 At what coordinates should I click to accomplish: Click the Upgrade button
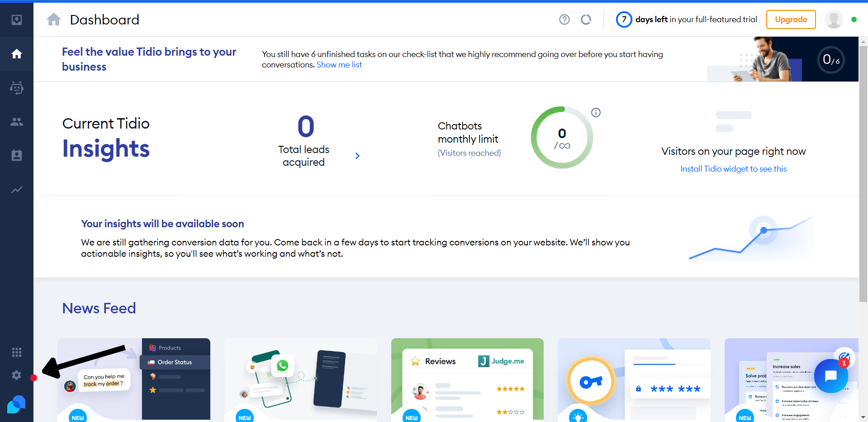click(x=791, y=19)
